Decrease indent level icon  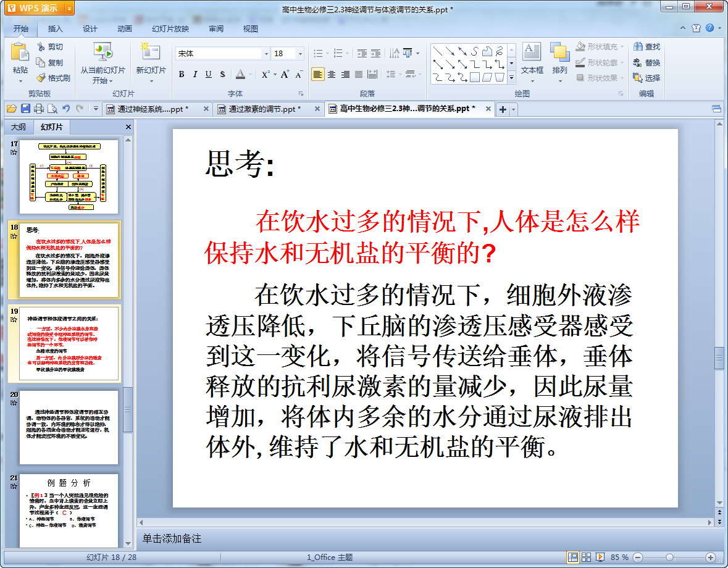point(362,53)
